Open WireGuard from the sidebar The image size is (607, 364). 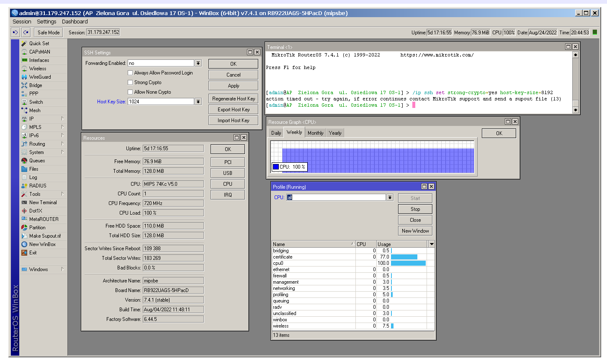point(40,77)
